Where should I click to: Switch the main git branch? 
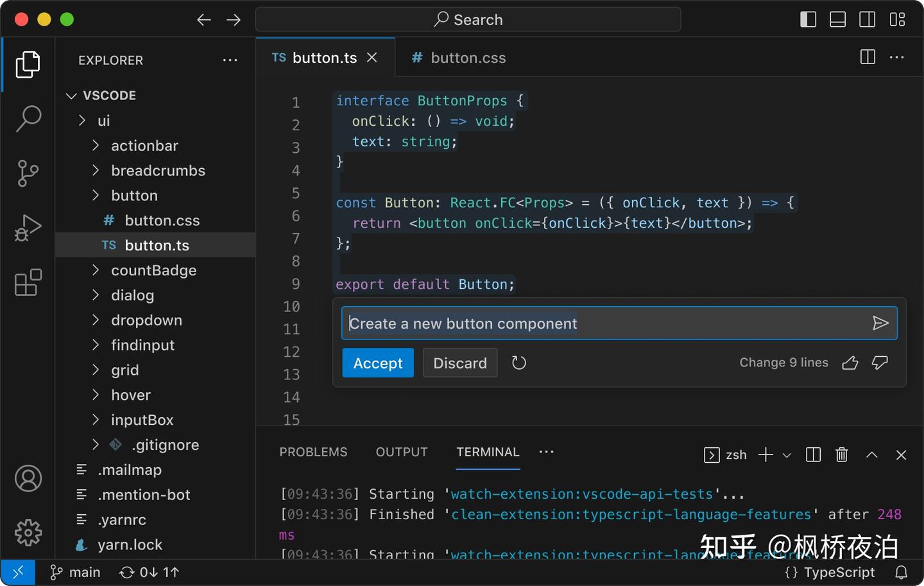75,572
